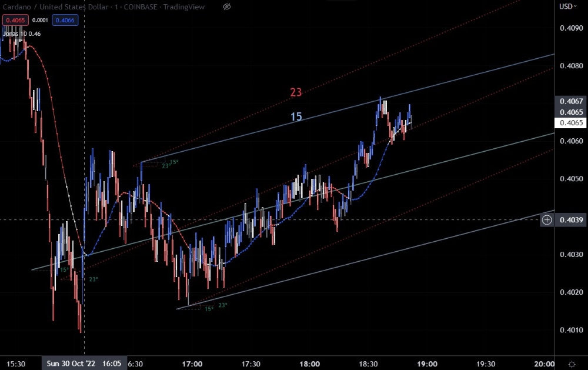588x370 pixels.
Task: Click the plus icon beside 0.4039 price
Action: (x=547, y=220)
